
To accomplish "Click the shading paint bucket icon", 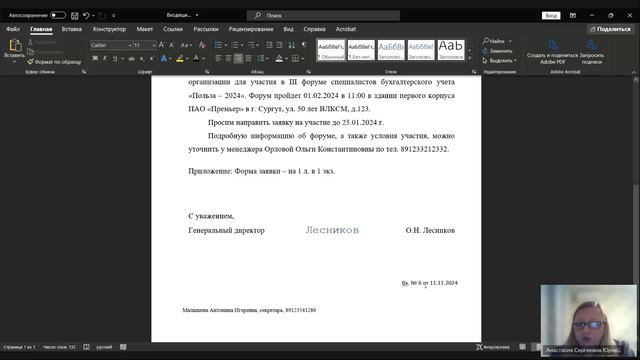I will [279, 58].
